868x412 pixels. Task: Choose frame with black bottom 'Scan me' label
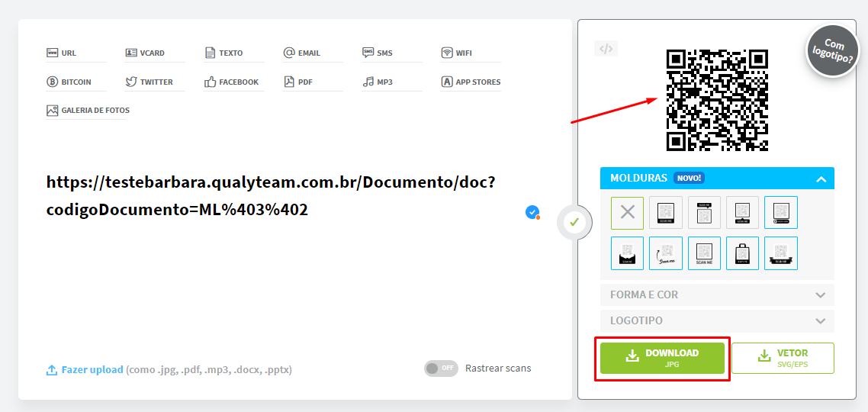pyautogui.click(x=665, y=213)
